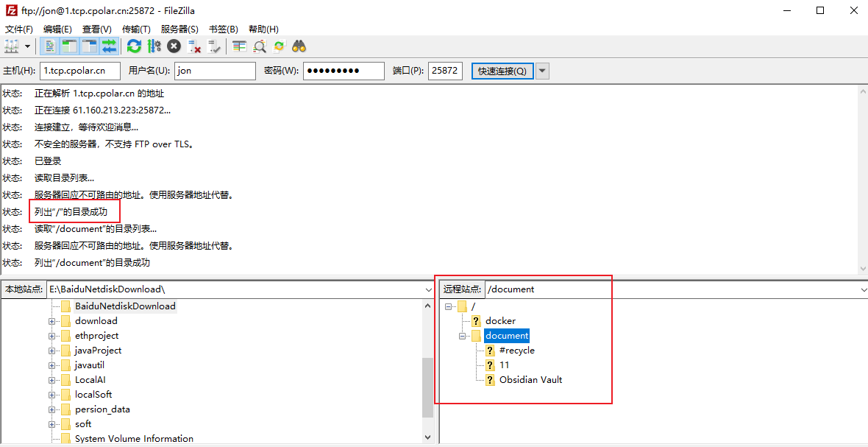Toggle synchronized browsing
868x447 pixels.
coord(280,46)
